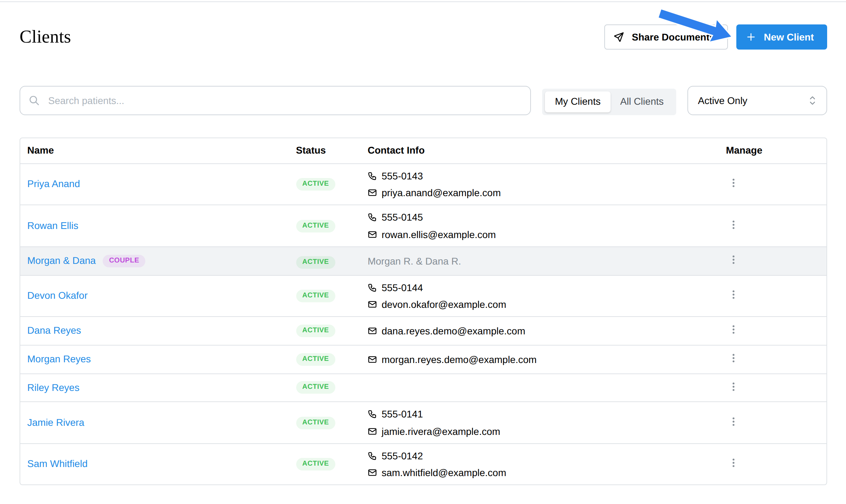Focus the Search patients field
This screenshot has height=504, width=846.
(275, 101)
